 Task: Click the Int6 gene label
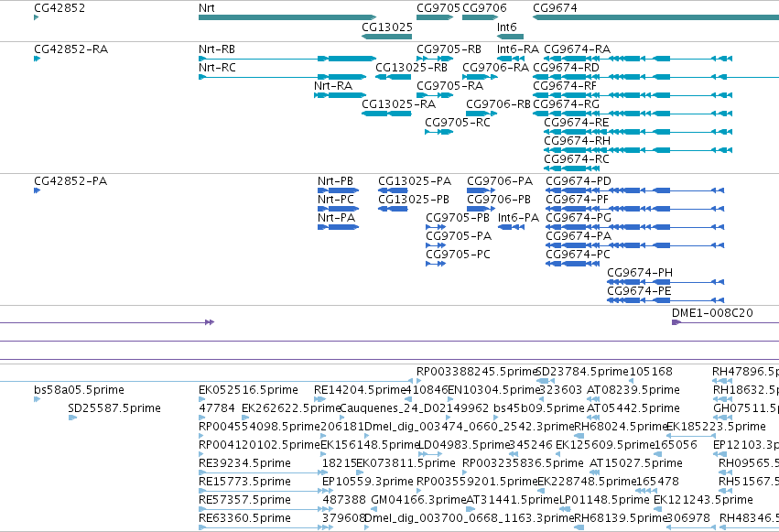click(x=507, y=27)
